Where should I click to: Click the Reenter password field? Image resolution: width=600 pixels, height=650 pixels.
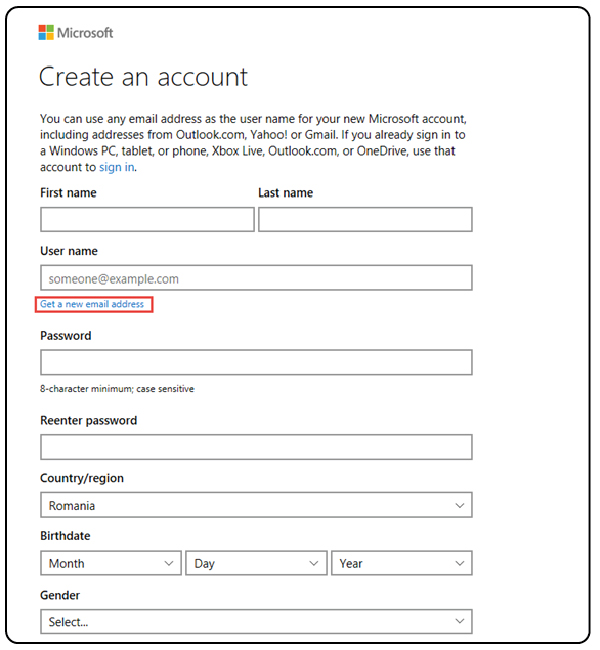(x=256, y=447)
